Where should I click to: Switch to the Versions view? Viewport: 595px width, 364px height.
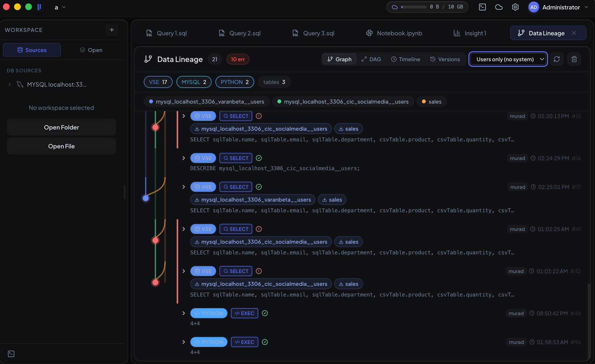click(x=445, y=59)
